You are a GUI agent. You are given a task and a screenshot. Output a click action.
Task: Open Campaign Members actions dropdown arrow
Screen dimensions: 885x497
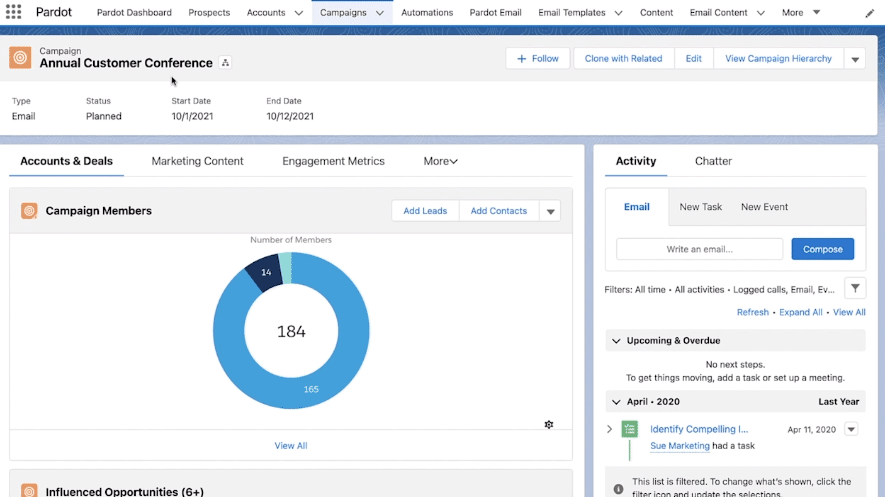[550, 211]
